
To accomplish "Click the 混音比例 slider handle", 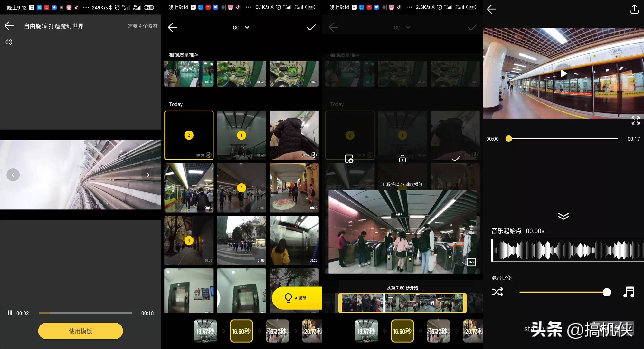I will pyautogui.click(x=607, y=292).
